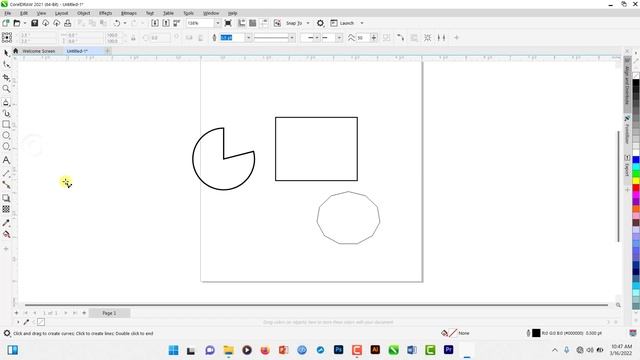Select the Artistic Media tool
The width and height of the screenshot is (640, 360).
click(6, 113)
